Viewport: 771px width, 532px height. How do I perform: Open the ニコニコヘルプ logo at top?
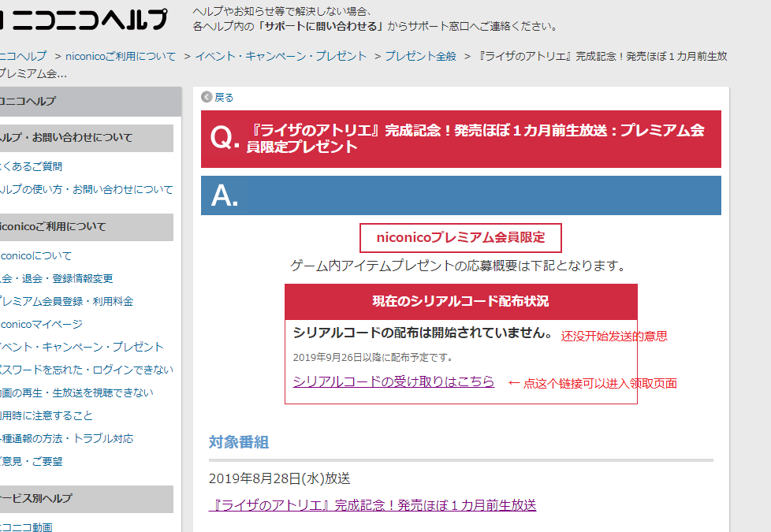(83, 20)
